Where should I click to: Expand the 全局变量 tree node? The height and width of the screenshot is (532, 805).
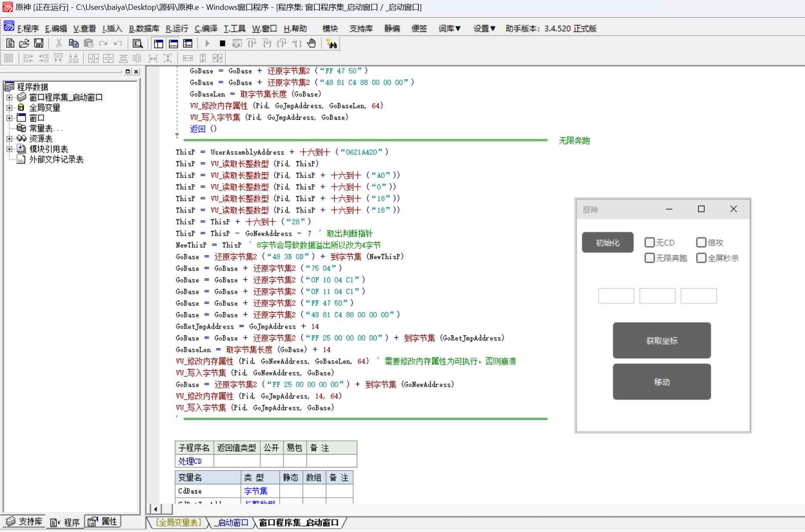9,108
